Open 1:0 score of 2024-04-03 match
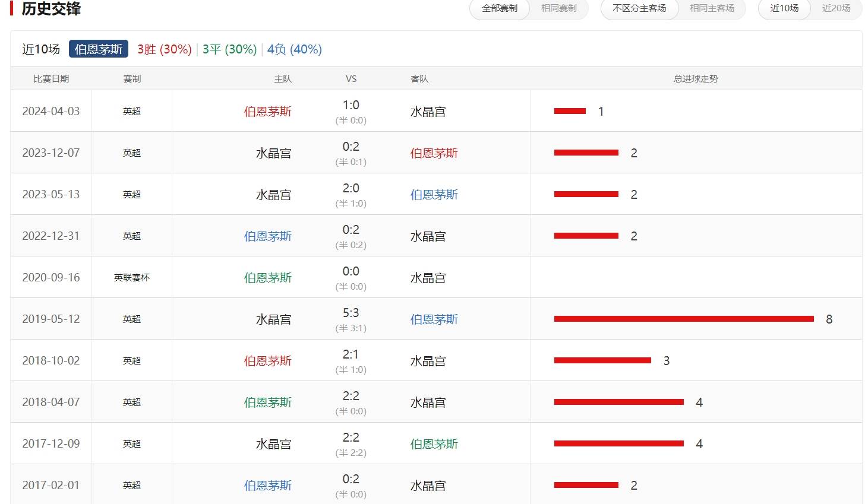 pos(351,105)
